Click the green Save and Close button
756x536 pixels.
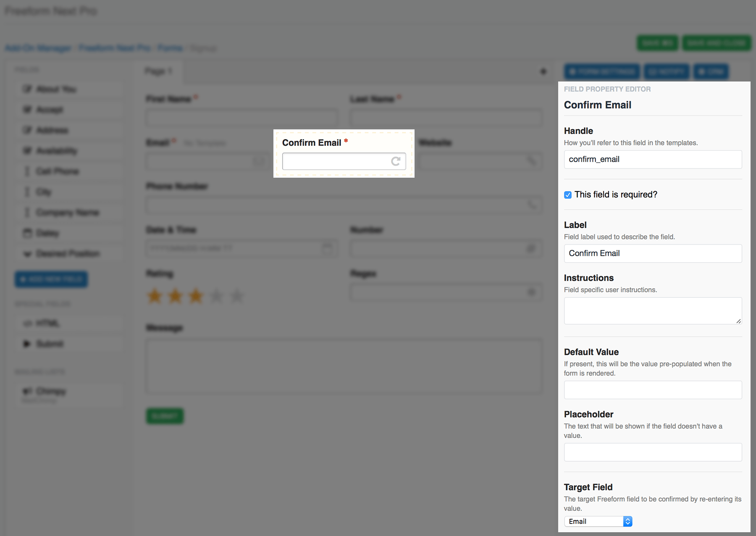[717, 43]
